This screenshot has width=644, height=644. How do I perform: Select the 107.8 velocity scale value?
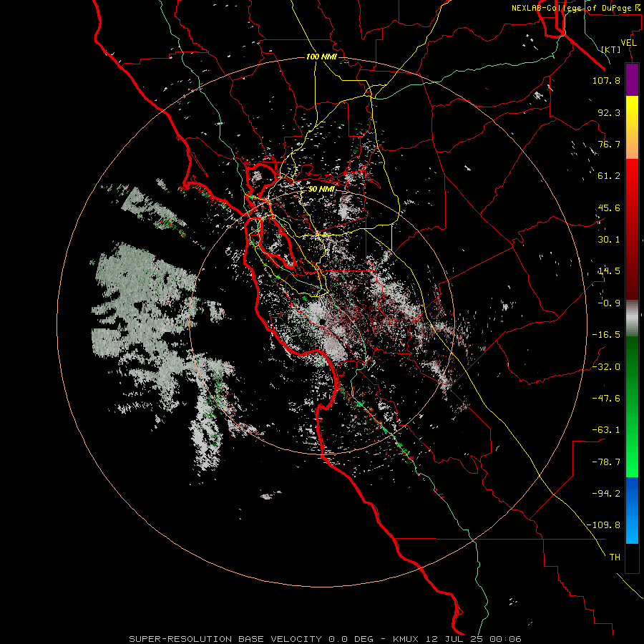coord(606,80)
